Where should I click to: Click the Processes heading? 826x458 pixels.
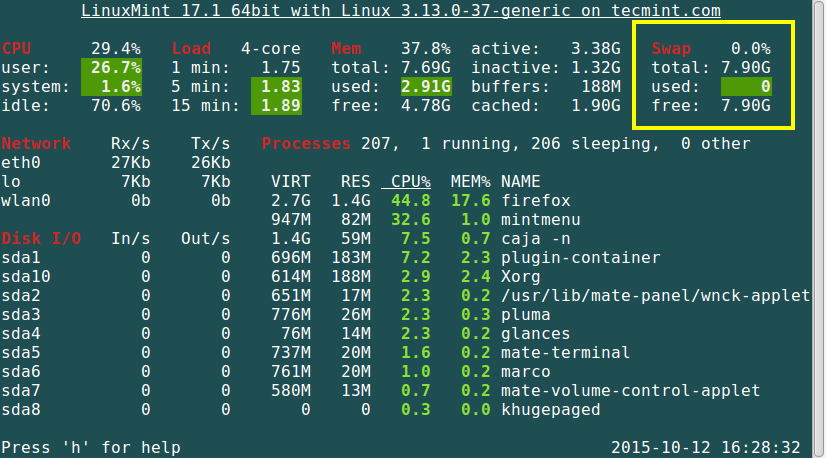(306, 144)
